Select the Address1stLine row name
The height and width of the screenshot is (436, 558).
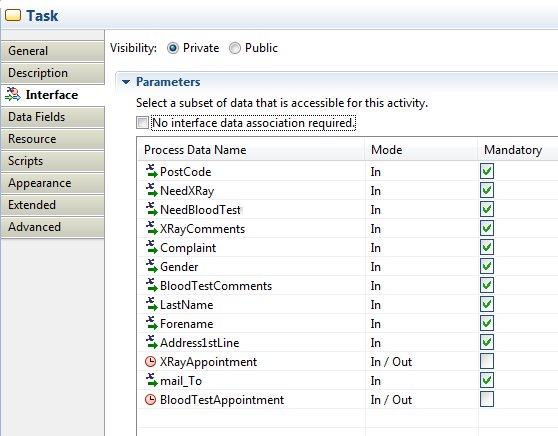tap(199, 343)
